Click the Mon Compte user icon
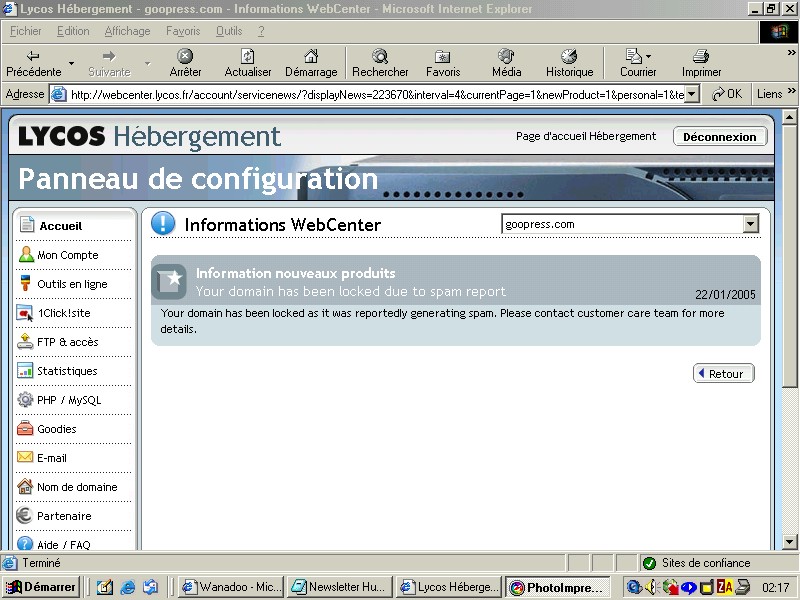 26,254
